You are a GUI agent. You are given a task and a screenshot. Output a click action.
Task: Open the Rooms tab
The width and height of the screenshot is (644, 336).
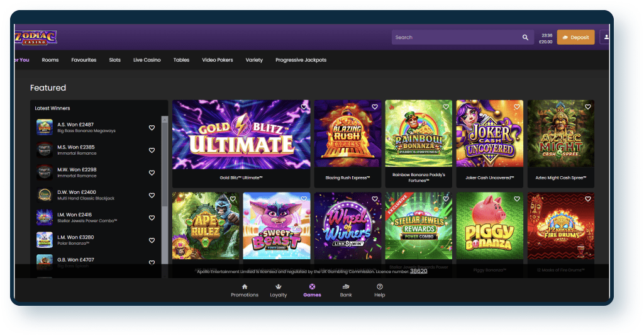point(50,60)
